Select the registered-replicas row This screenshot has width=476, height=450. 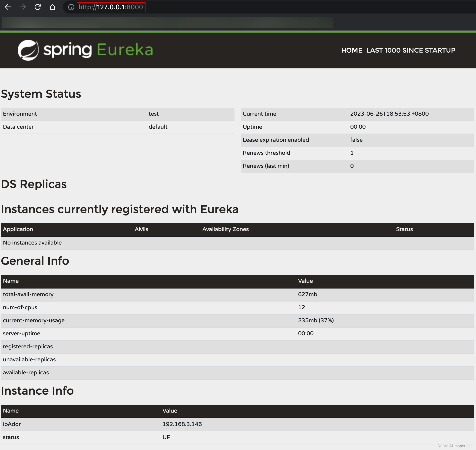(x=237, y=346)
